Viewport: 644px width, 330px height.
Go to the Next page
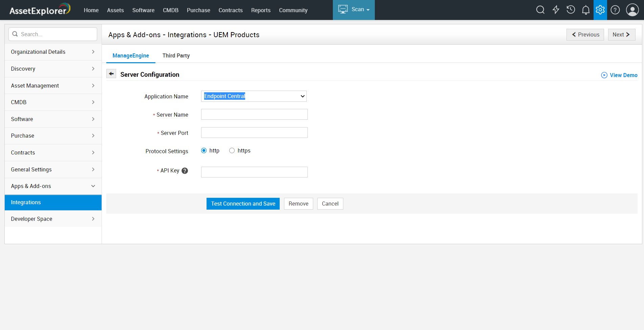622,35
